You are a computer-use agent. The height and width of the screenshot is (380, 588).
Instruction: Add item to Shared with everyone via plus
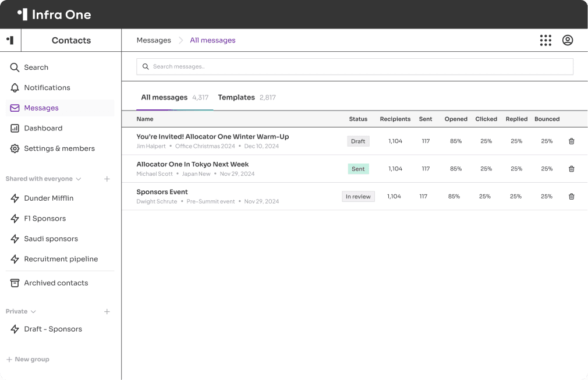click(107, 179)
